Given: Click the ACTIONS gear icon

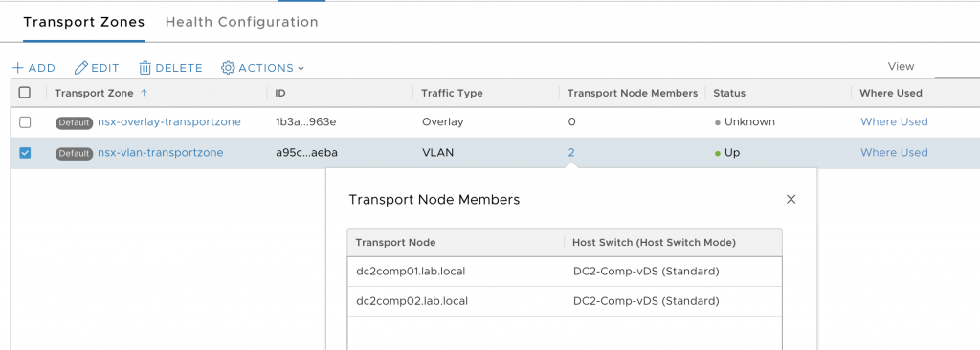Looking at the screenshot, I should (x=228, y=68).
